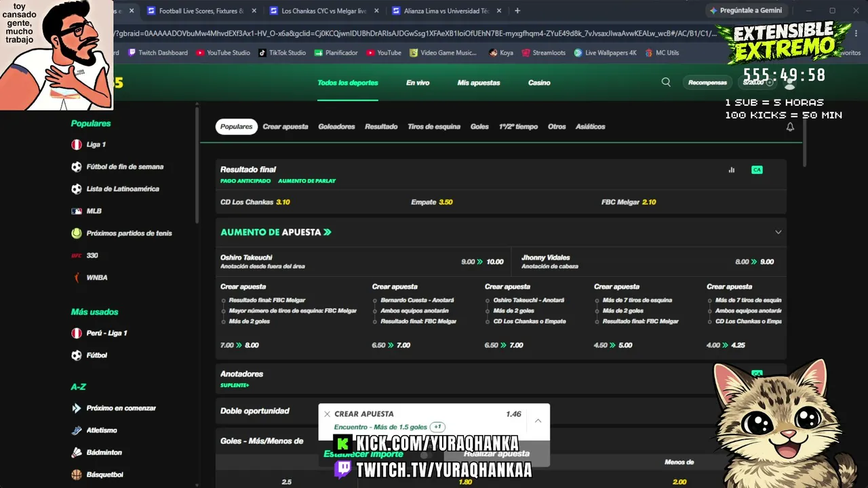Select Menos de 2.5 goals at 2.00
This screenshot has width=868, height=488.
pyautogui.click(x=679, y=482)
